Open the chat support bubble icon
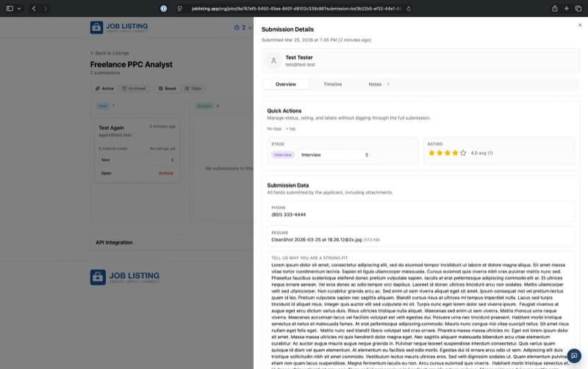Screen dimensions: 588x369 tap(574, 356)
